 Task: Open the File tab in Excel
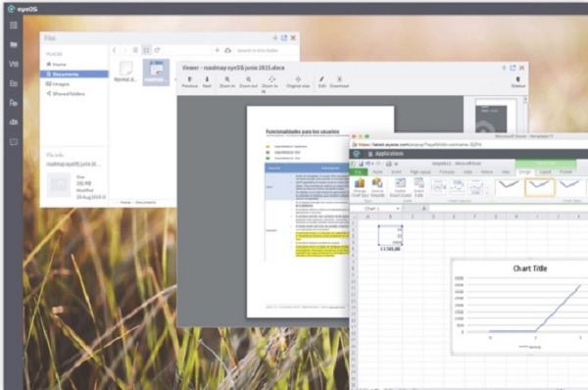(x=359, y=171)
